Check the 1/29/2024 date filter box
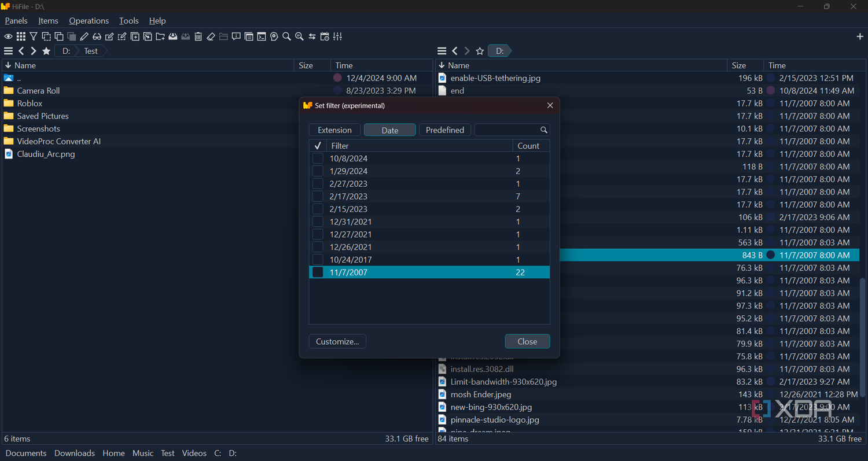 coord(318,171)
